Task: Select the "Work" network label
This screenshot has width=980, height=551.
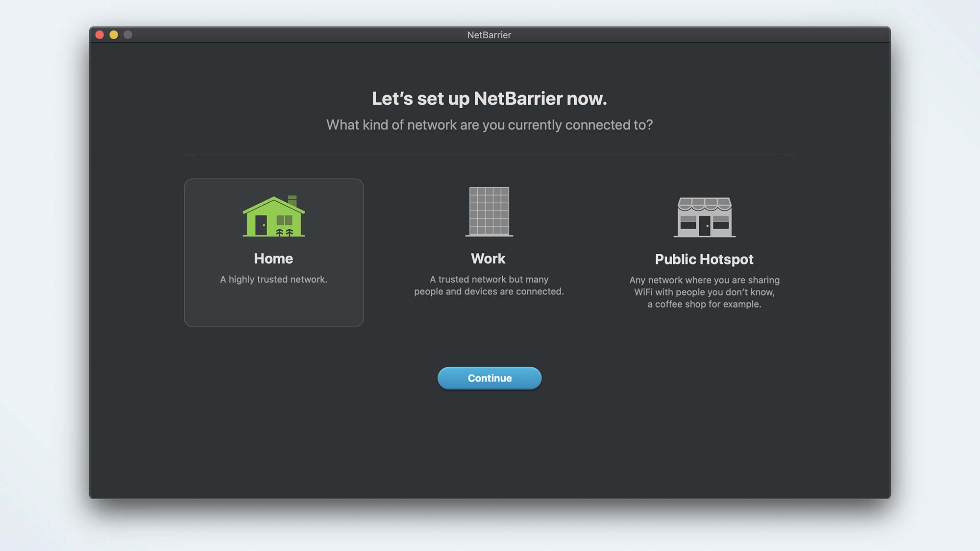Action: pos(488,259)
